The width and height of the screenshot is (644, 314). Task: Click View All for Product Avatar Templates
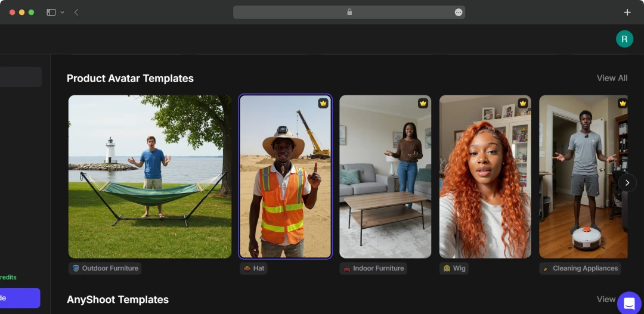[x=612, y=78]
